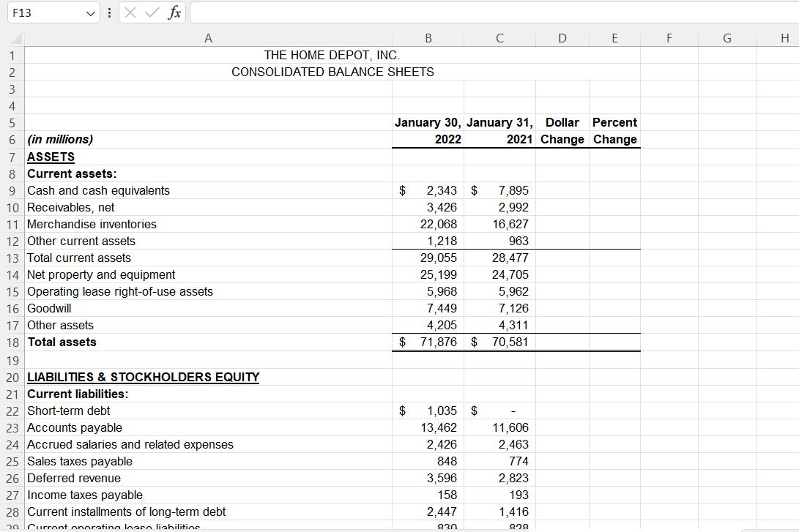The height and width of the screenshot is (532, 799).
Task: Select row 7 by clicking its row number
Action: point(12,157)
